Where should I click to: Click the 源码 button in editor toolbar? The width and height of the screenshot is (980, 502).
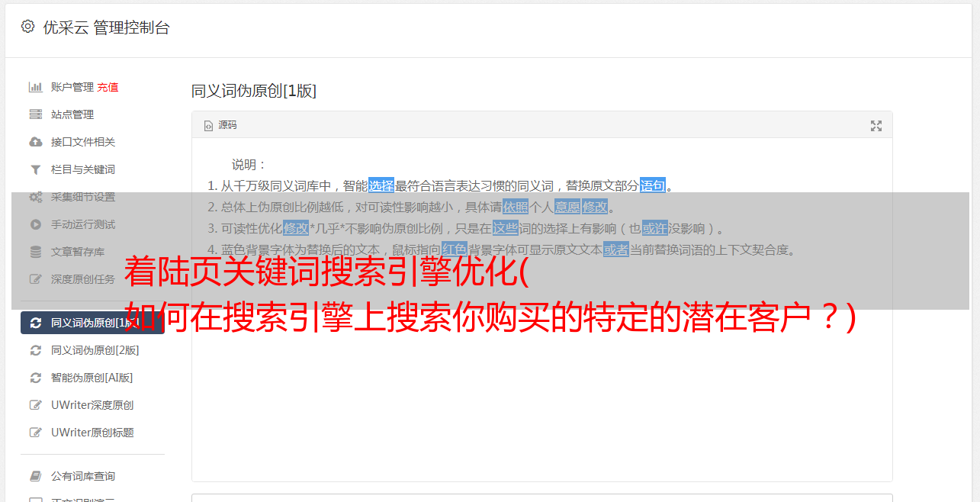coord(220,126)
